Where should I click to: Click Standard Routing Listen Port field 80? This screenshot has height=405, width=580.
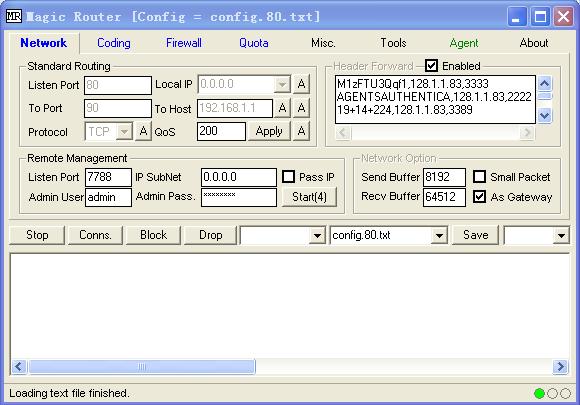118,85
